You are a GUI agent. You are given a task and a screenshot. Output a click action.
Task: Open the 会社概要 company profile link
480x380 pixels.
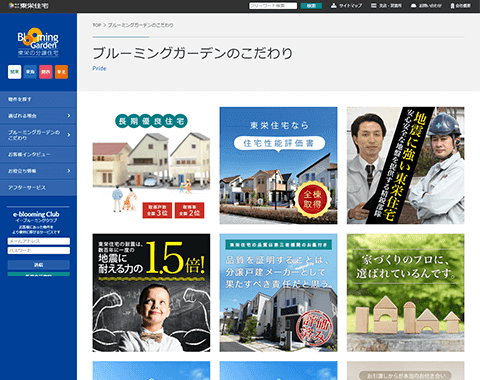point(461,6)
